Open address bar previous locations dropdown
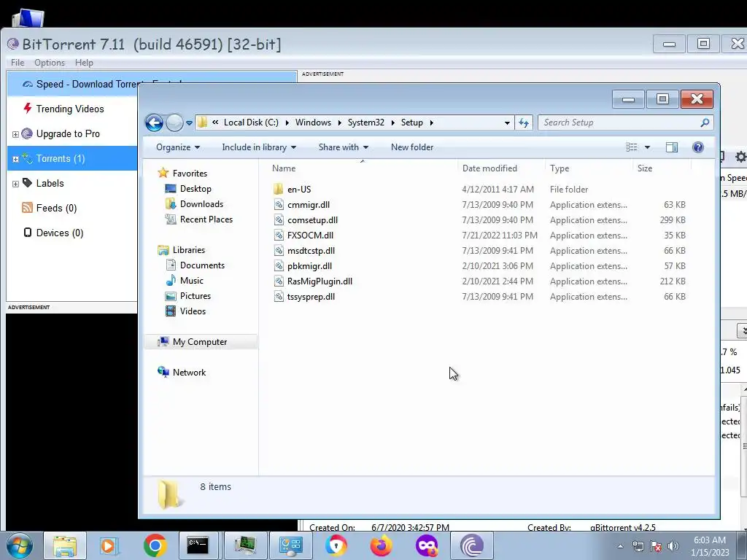The height and width of the screenshot is (560, 747). click(507, 122)
